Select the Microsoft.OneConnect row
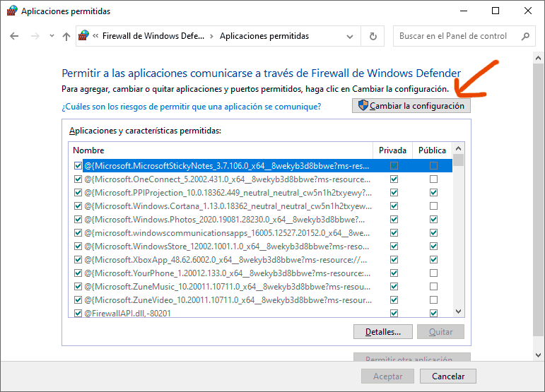 [261, 179]
